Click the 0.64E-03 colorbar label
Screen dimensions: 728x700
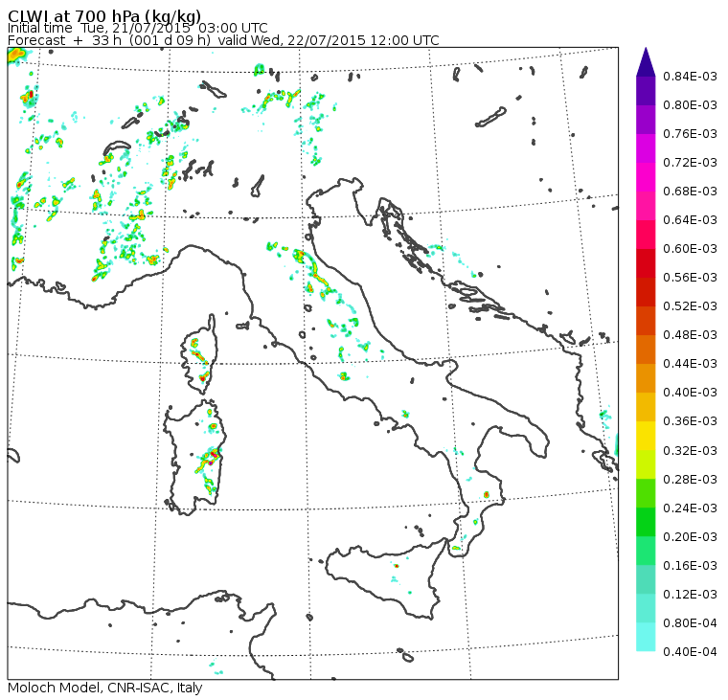tap(690, 220)
